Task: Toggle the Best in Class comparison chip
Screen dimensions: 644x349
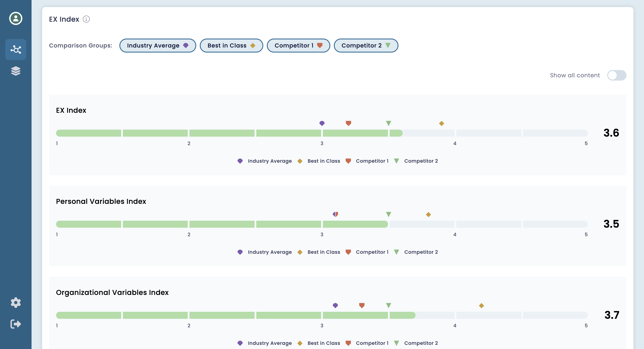Action: pos(231,46)
